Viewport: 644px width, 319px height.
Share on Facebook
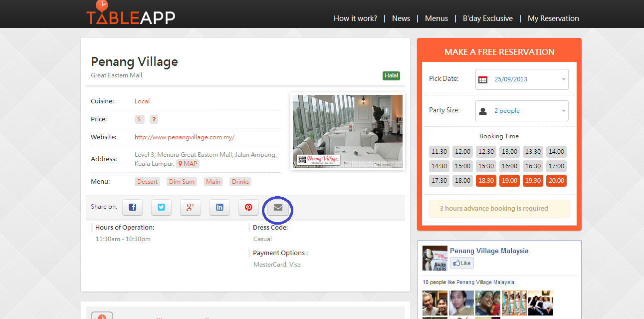[x=132, y=207]
